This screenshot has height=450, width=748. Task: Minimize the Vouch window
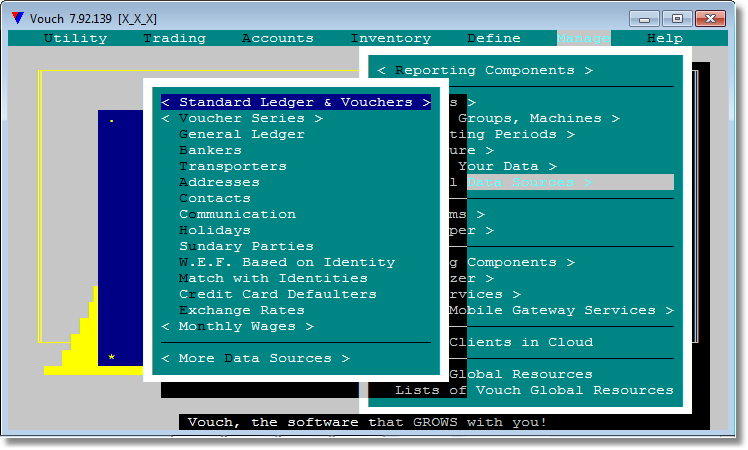point(644,19)
